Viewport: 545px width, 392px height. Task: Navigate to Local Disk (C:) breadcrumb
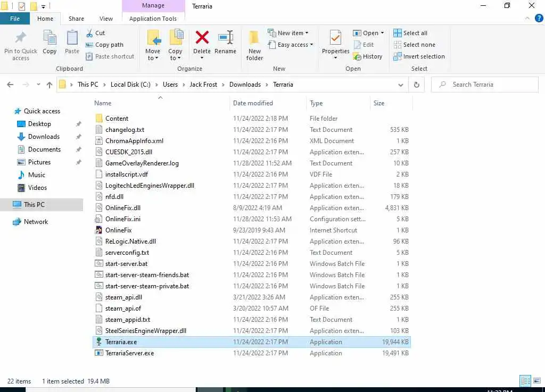pos(130,85)
